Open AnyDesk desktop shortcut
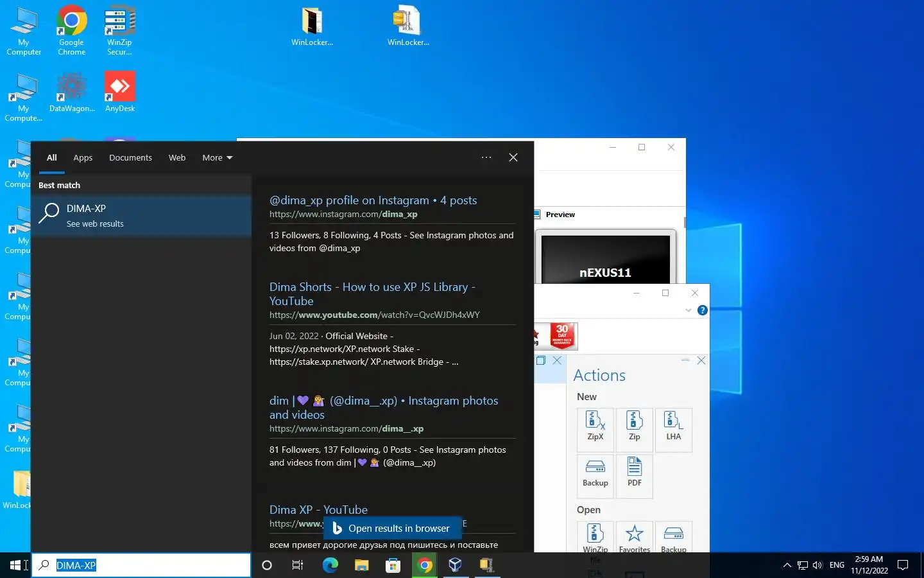 coord(120,92)
